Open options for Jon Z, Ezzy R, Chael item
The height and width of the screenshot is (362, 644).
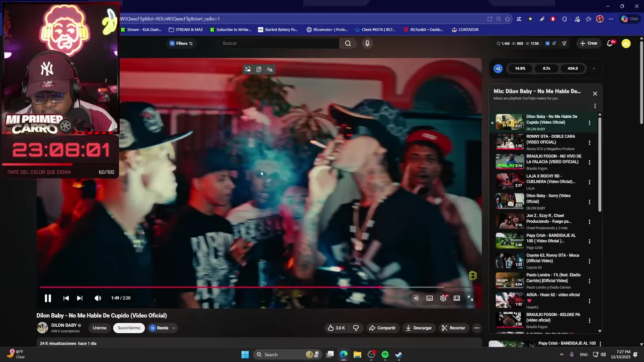coord(590,222)
